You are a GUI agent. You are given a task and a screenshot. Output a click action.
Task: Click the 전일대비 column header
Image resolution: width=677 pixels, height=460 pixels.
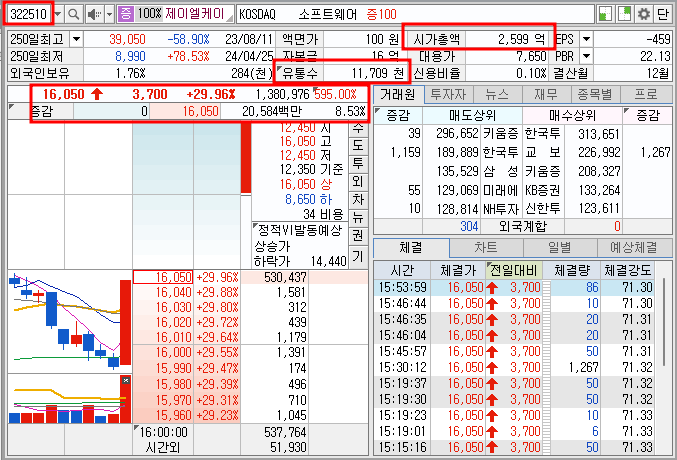point(514,270)
